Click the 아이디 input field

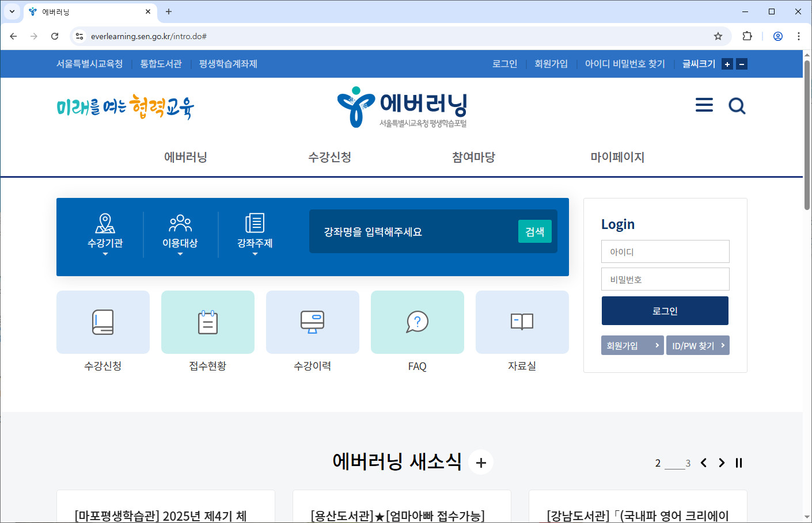(665, 251)
